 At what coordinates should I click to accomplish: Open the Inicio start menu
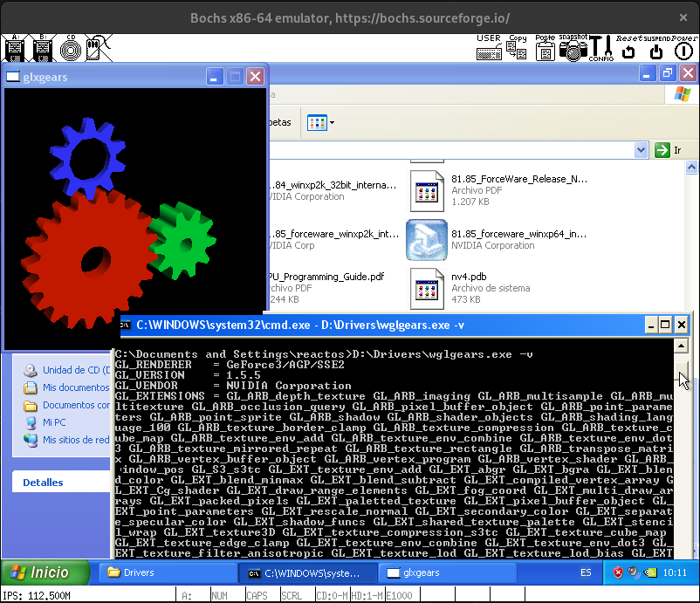click(45, 572)
